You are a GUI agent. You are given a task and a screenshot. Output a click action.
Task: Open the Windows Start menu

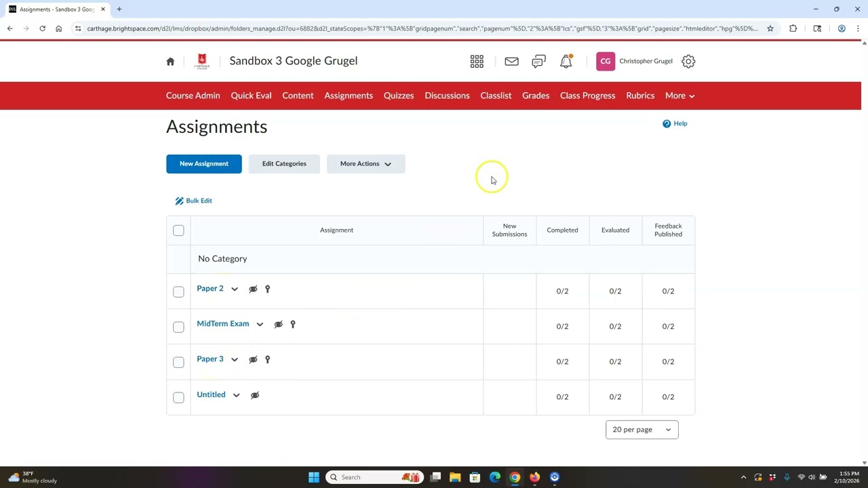tap(314, 477)
